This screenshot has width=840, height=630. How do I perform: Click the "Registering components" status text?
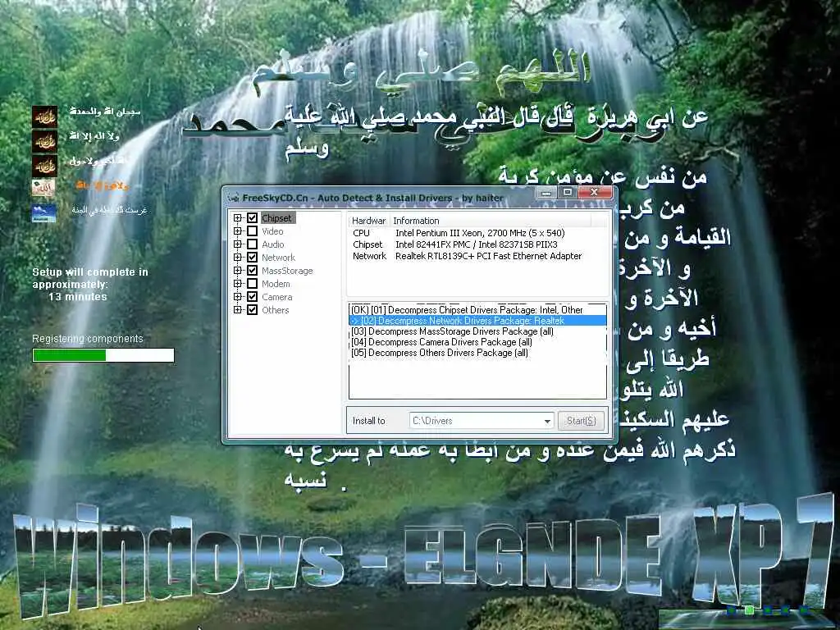pos(88,339)
